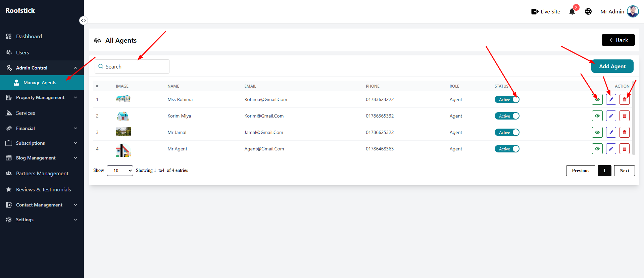Expand the Contact Management menu

tap(42, 205)
